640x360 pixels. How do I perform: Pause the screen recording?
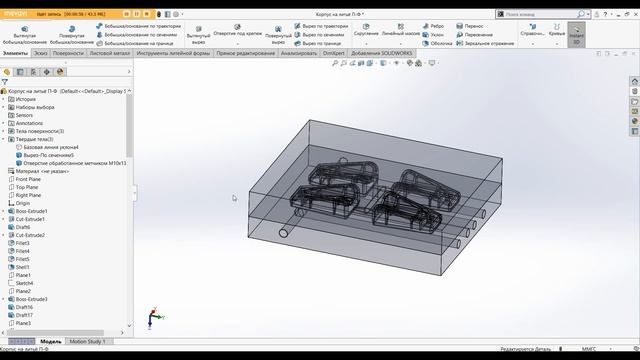coord(136,14)
